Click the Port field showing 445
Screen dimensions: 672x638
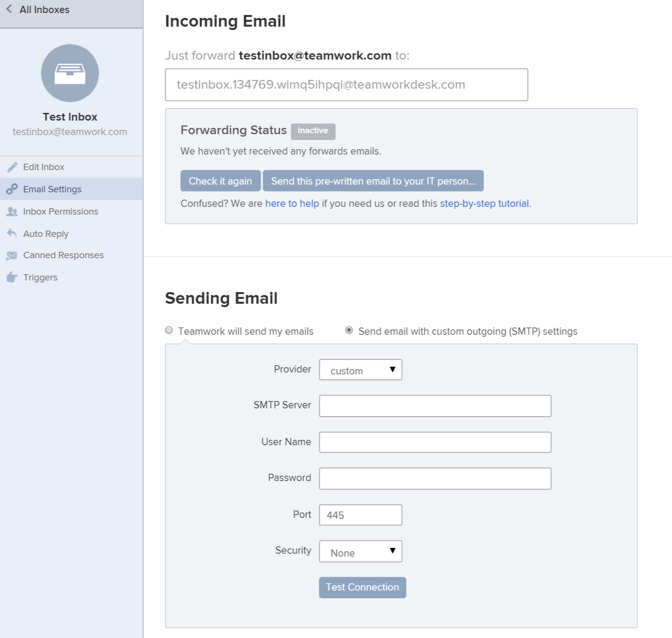click(360, 515)
